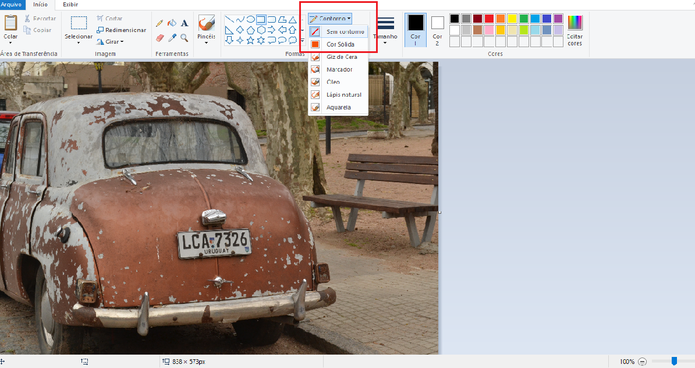Select the Color picker eyedropper tool
Image resolution: width=695 pixels, height=368 pixels.
pyautogui.click(x=172, y=38)
